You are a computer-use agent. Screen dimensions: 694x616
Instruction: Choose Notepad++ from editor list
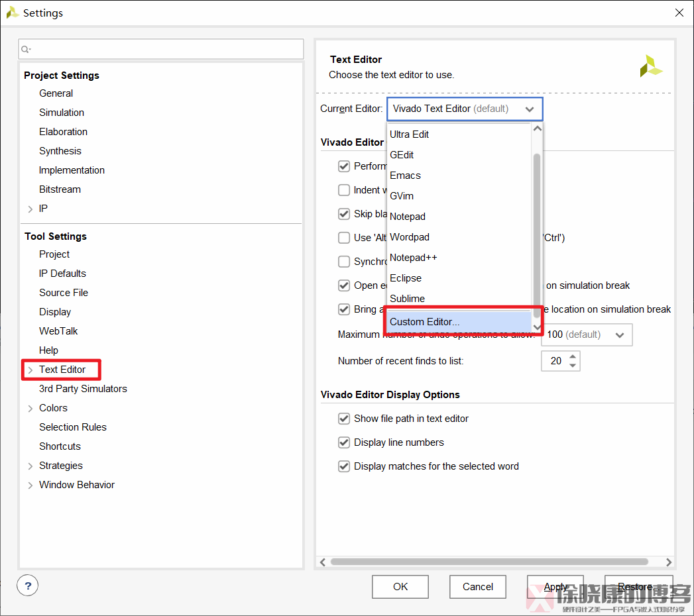point(459,258)
